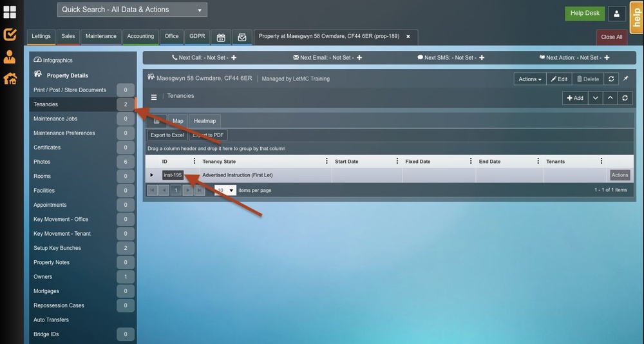The image size is (644, 344).
Task: Collapse the Tenancies section with up chevron
Action: click(x=611, y=98)
